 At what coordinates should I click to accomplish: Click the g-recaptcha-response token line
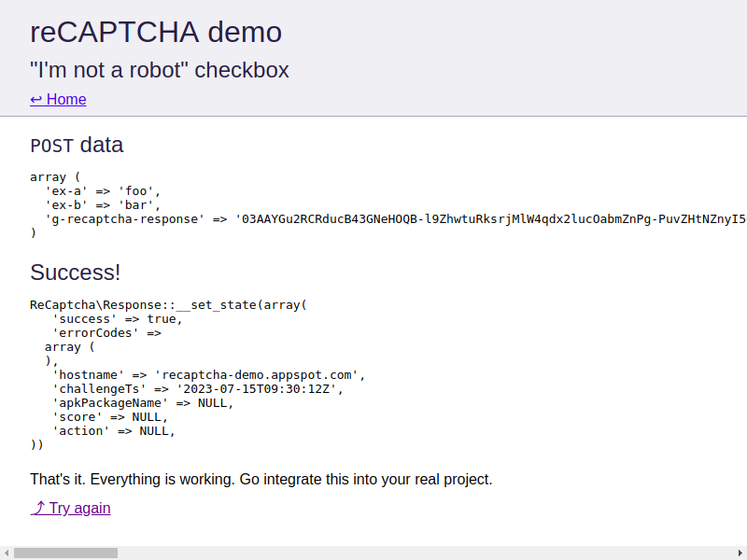point(395,219)
